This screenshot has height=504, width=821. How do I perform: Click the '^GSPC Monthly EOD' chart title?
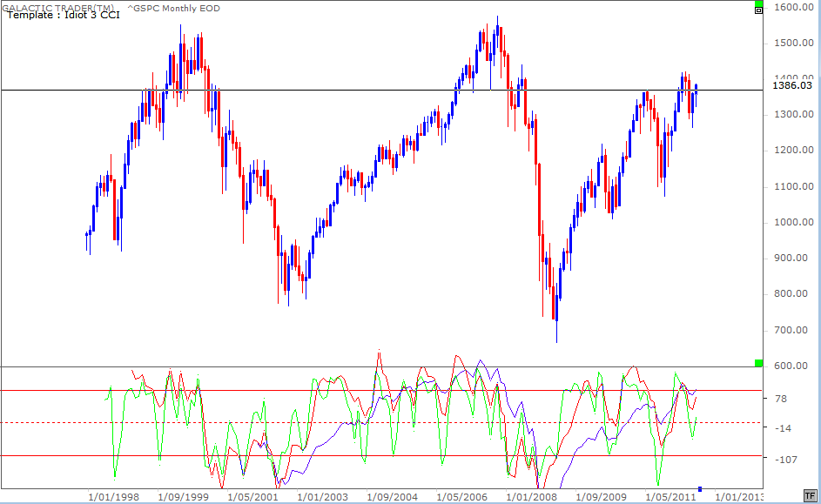click(x=174, y=9)
